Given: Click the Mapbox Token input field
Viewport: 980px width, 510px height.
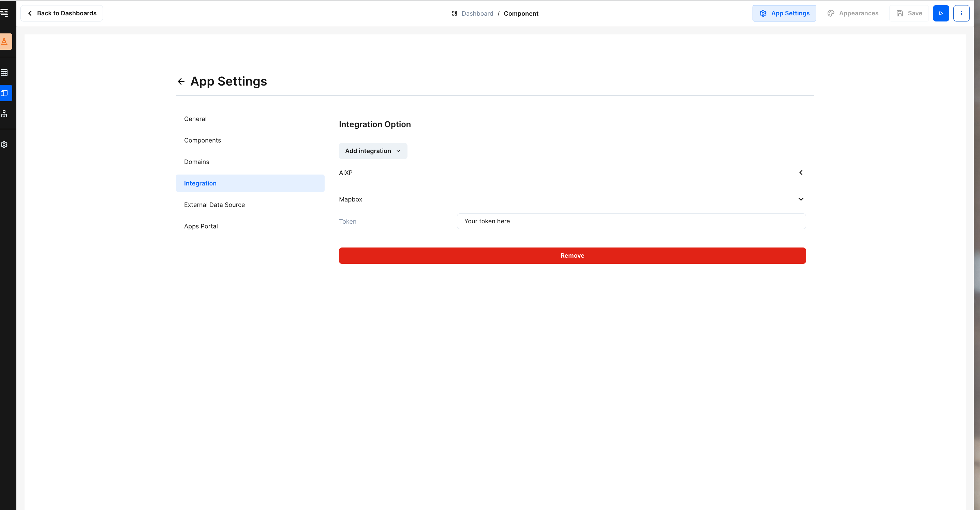Looking at the screenshot, I should click(631, 221).
